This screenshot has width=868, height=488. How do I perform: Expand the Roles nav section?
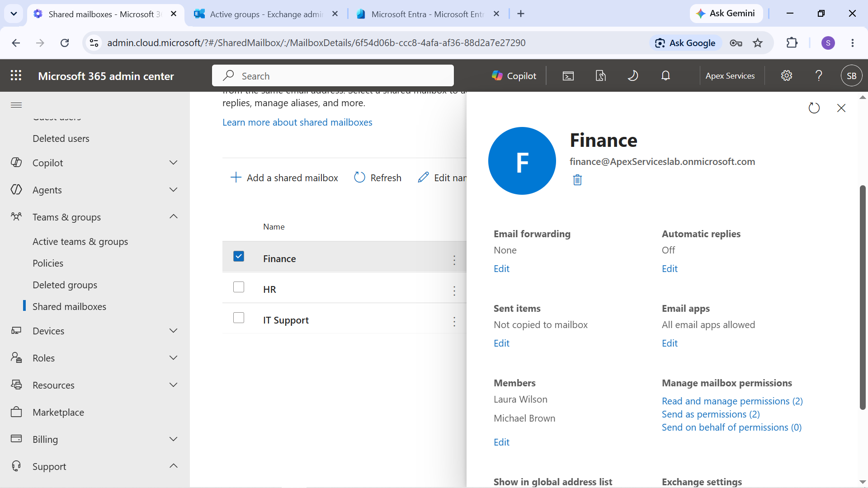(173, 358)
